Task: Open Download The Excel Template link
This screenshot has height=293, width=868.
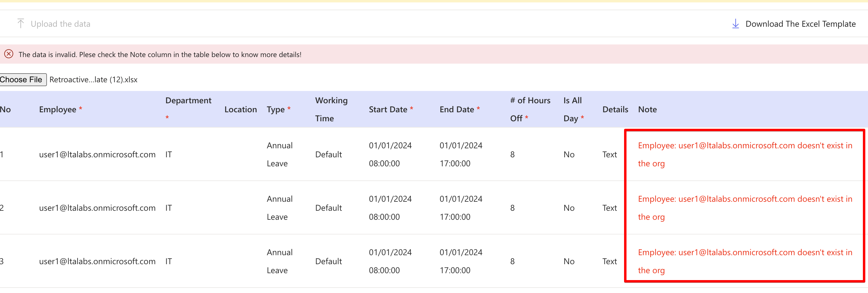Action: 800,24
